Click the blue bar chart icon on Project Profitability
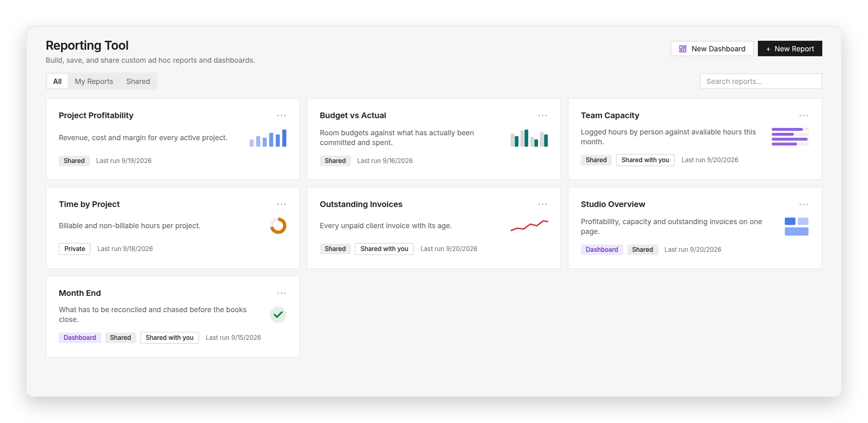This screenshot has height=423, width=868. tap(268, 138)
